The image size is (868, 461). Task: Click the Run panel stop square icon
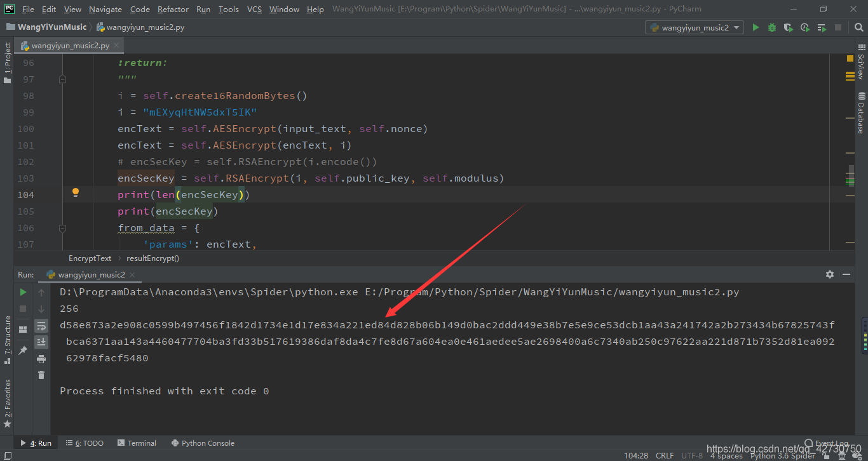click(23, 309)
